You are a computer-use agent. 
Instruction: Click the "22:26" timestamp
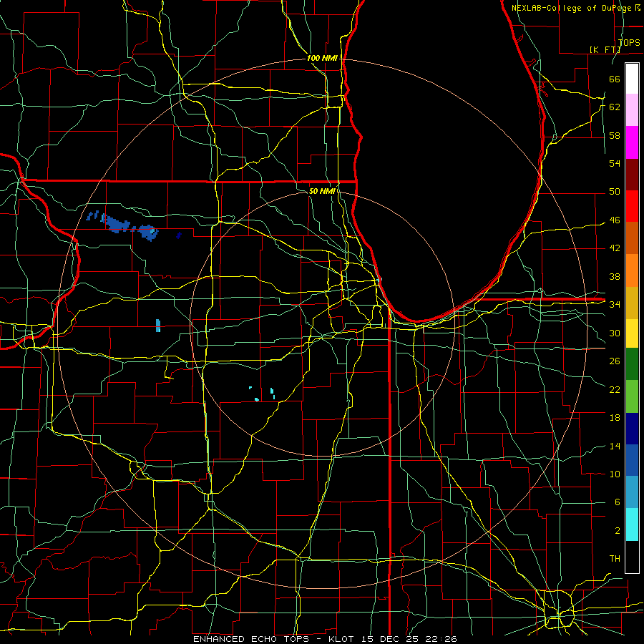[x=441, y=639]
